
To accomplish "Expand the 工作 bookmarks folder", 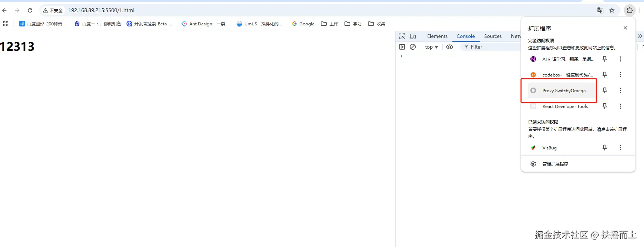I will [x=330, y=24].
